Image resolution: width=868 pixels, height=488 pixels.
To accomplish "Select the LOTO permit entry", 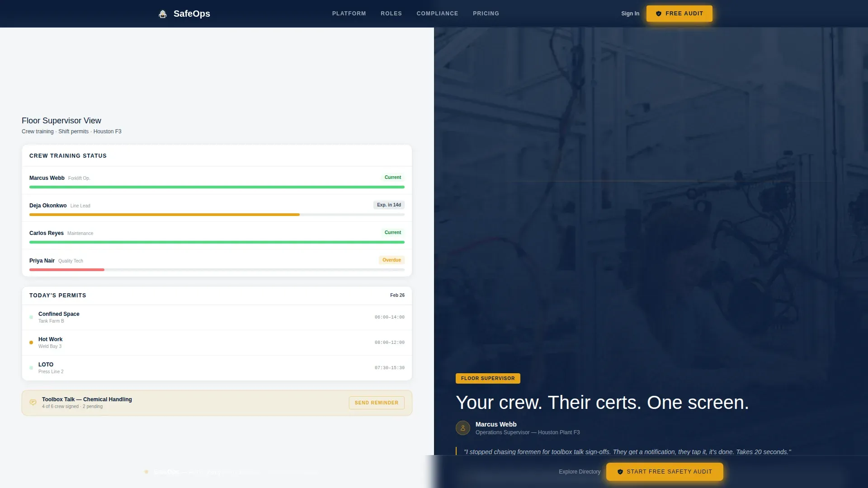I will tap(217, 368).
